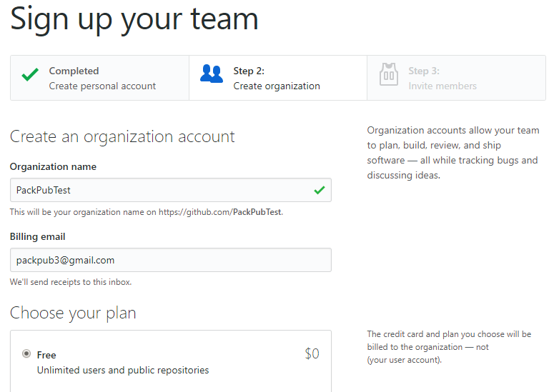Screen dimensions: 559x392
Task: Select the Free plan radio button
Action: click(26, 353)
